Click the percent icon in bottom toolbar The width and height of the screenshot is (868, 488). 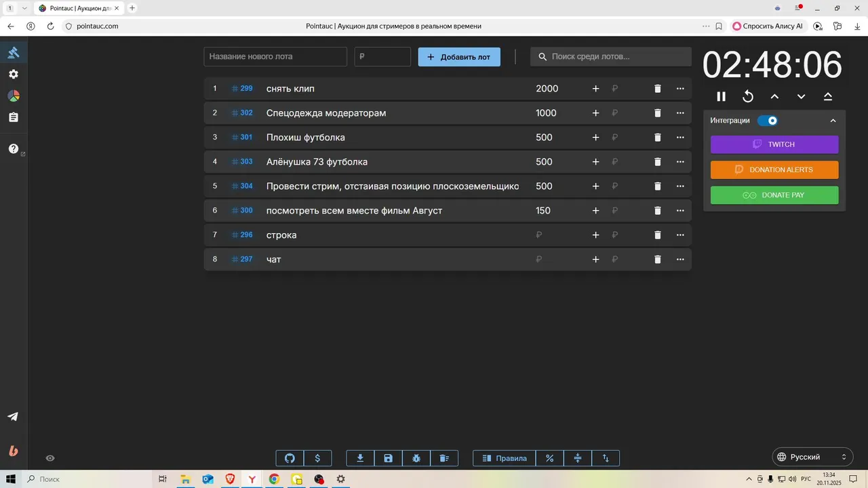549,458
